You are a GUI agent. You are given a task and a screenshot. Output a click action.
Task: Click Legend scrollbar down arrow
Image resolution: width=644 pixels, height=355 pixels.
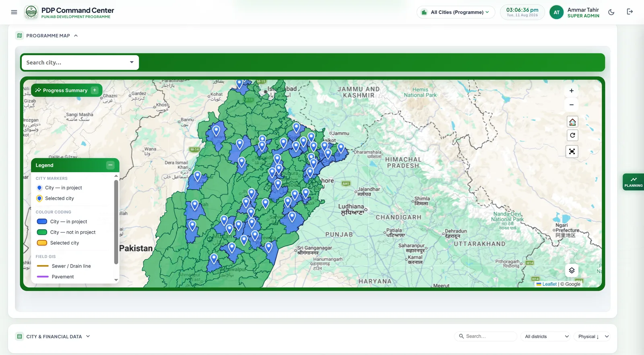(116, 280)
